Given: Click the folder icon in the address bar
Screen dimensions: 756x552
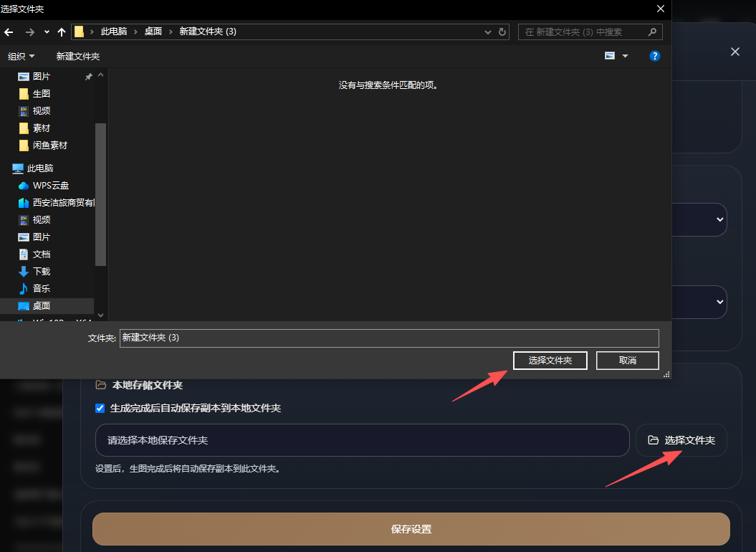Looking at the screenshot, I should [79, 32].
